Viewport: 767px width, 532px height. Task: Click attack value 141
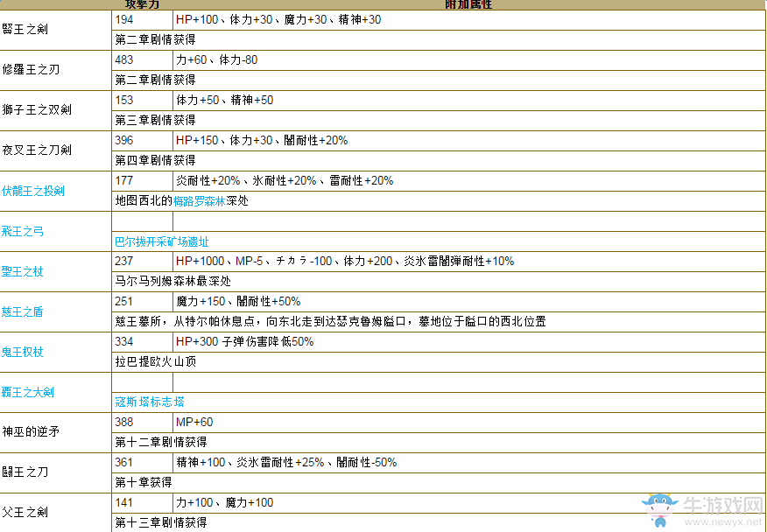[123, 502]
